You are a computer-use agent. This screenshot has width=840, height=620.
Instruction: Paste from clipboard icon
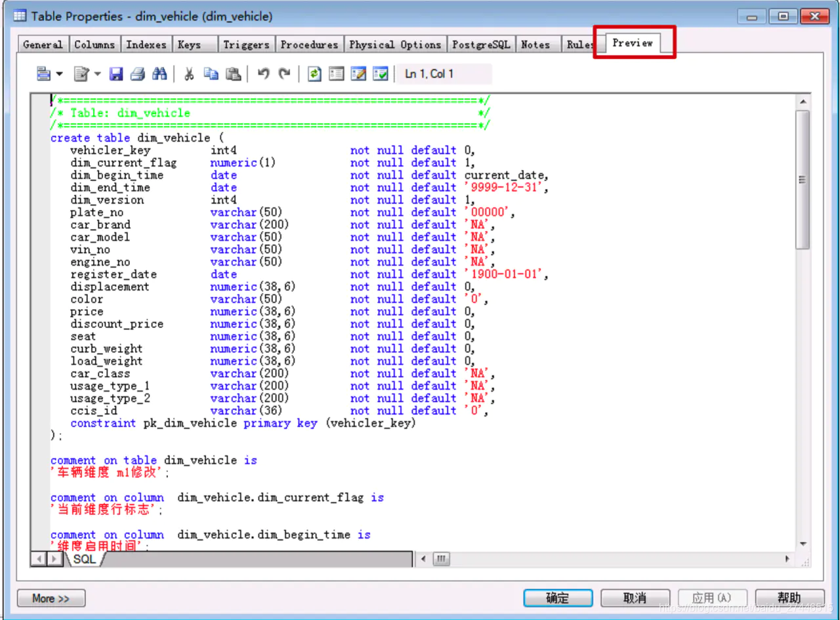pyautogui.click(x=233, y=74)
